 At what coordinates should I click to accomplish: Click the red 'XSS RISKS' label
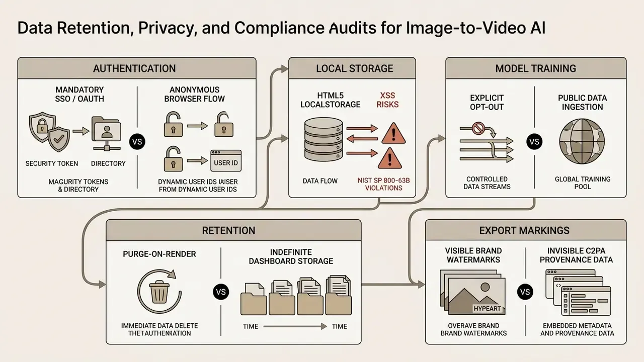387,100
